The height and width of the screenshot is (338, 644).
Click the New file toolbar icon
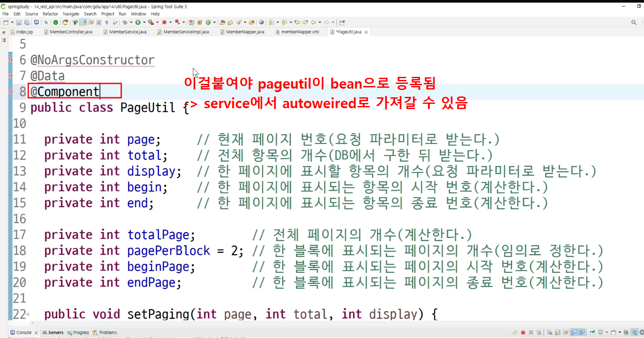(x=6, y=22)
